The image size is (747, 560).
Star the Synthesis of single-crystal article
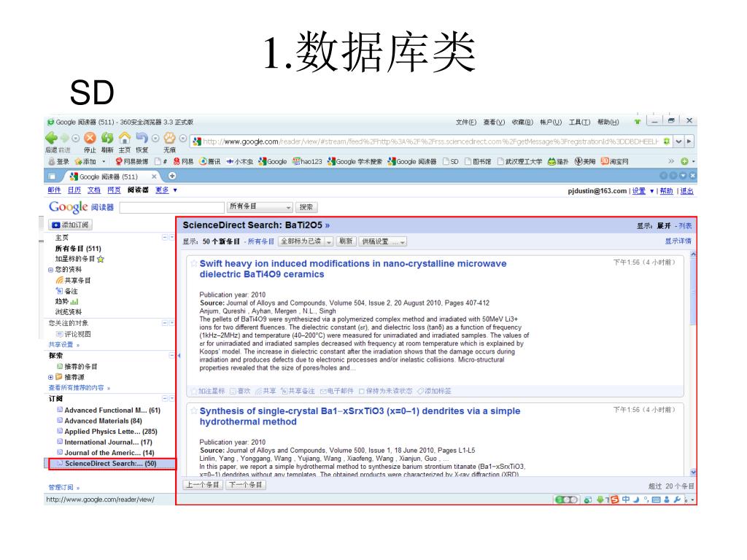click(194, 411)
